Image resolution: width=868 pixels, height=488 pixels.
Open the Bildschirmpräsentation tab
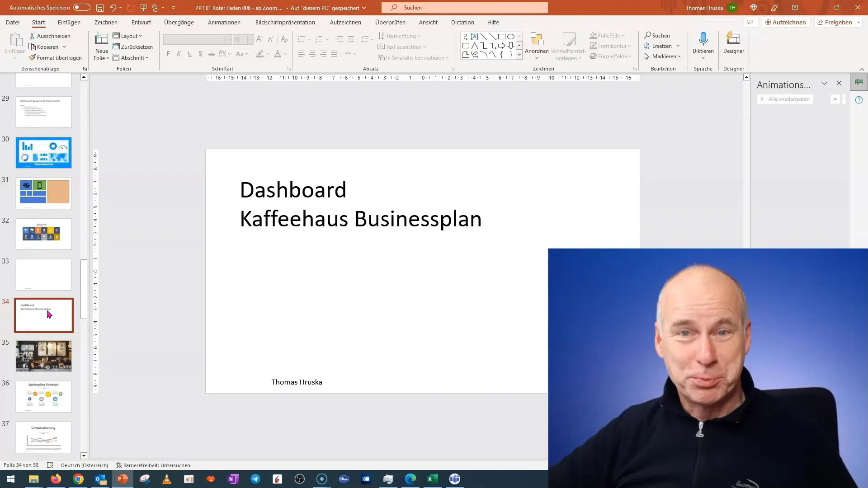[x=285, y=22]
